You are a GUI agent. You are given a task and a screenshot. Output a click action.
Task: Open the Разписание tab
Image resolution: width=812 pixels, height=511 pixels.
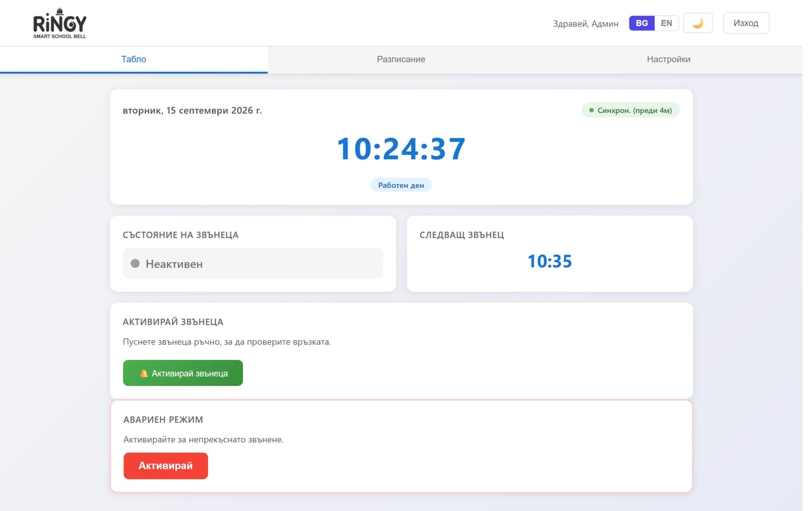coord(401,59)
